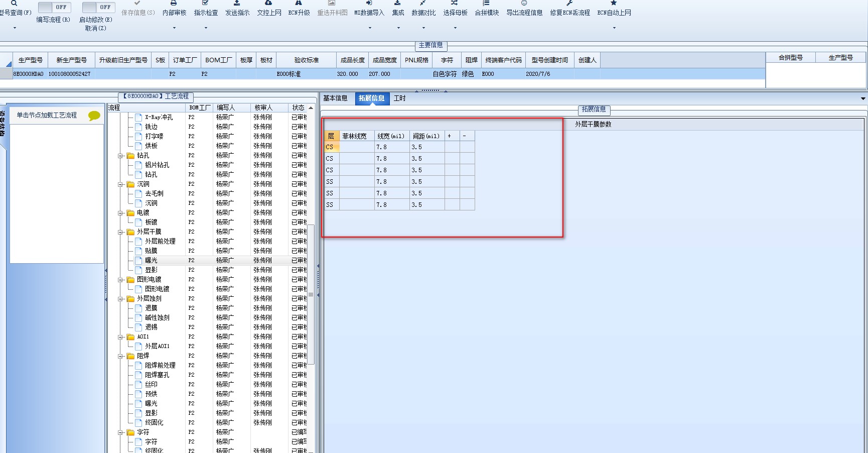Viewport: 868px width, 453px height.
Task: Click the 验收标准 column header
Action: [x=306, y=60]
